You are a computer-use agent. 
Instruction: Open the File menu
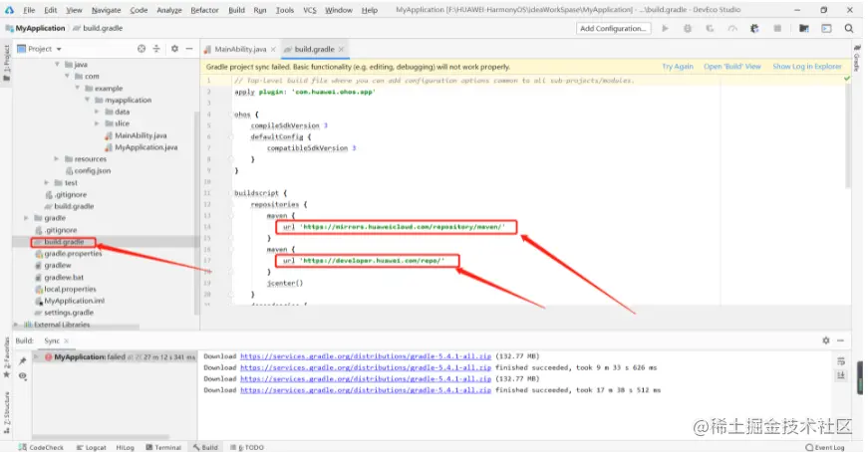(x=29, y=10)
